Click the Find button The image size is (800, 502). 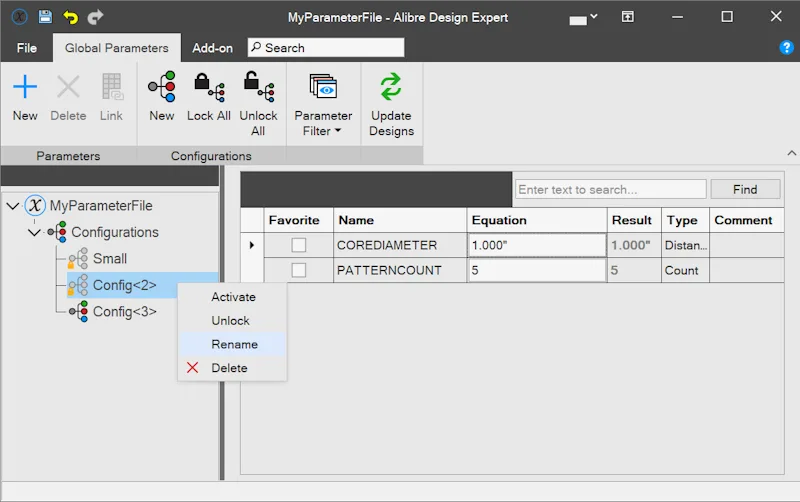click(x=745, y=189)
